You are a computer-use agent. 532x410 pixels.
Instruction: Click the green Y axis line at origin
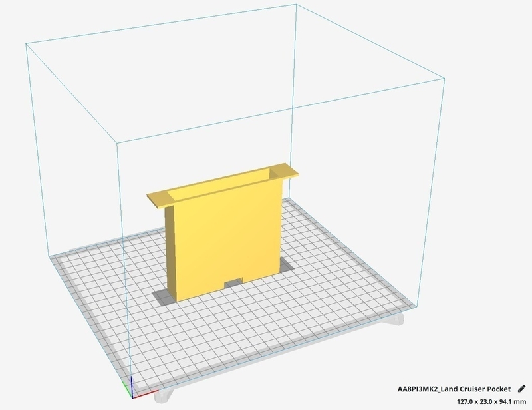(128, 388)
